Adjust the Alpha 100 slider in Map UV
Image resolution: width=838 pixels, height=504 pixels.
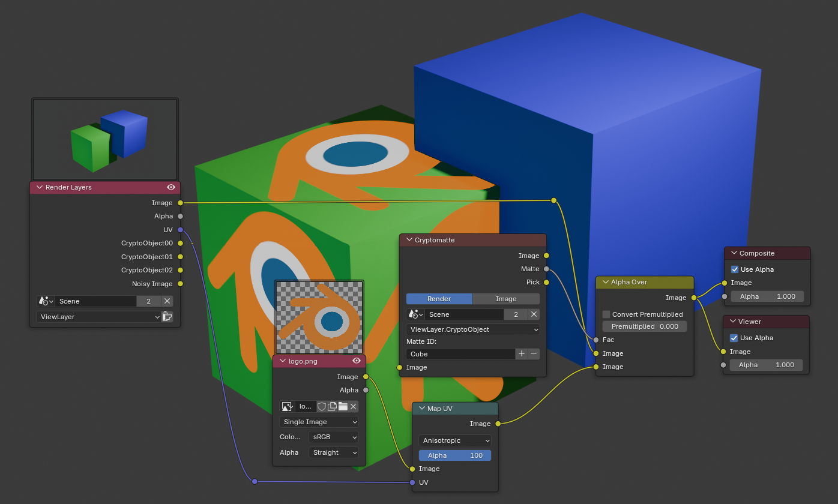(x=454, y=455)
